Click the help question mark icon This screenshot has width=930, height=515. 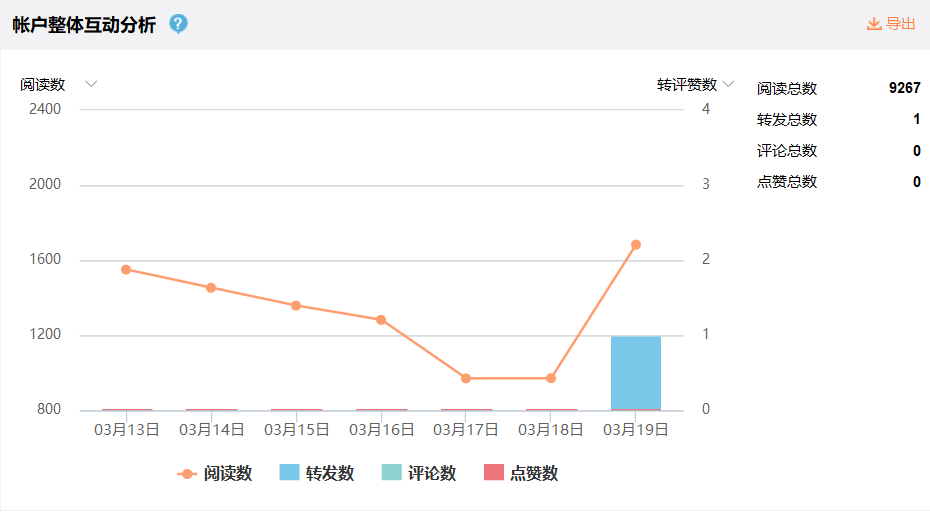tap(178, 24)
